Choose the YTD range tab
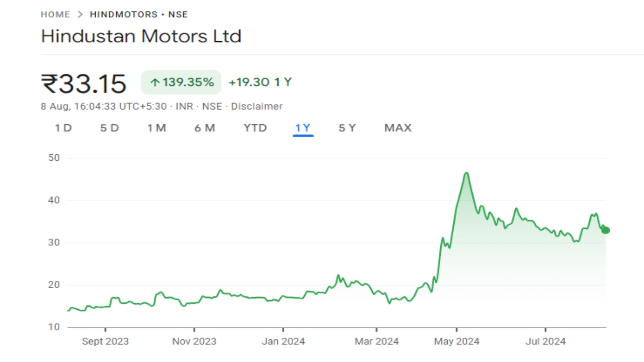644x362 pixels. pos(255,128)
